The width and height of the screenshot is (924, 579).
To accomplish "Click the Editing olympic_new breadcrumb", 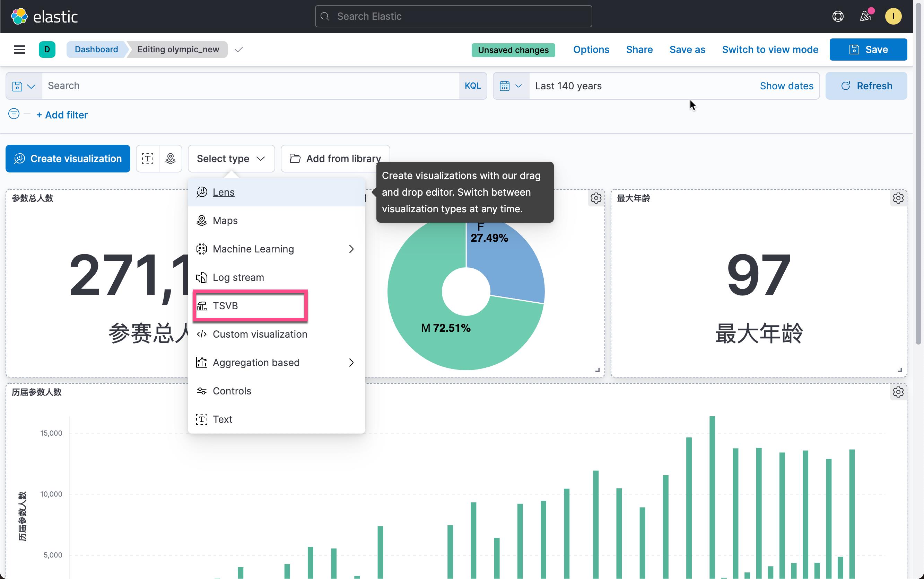I will (178, 50).
